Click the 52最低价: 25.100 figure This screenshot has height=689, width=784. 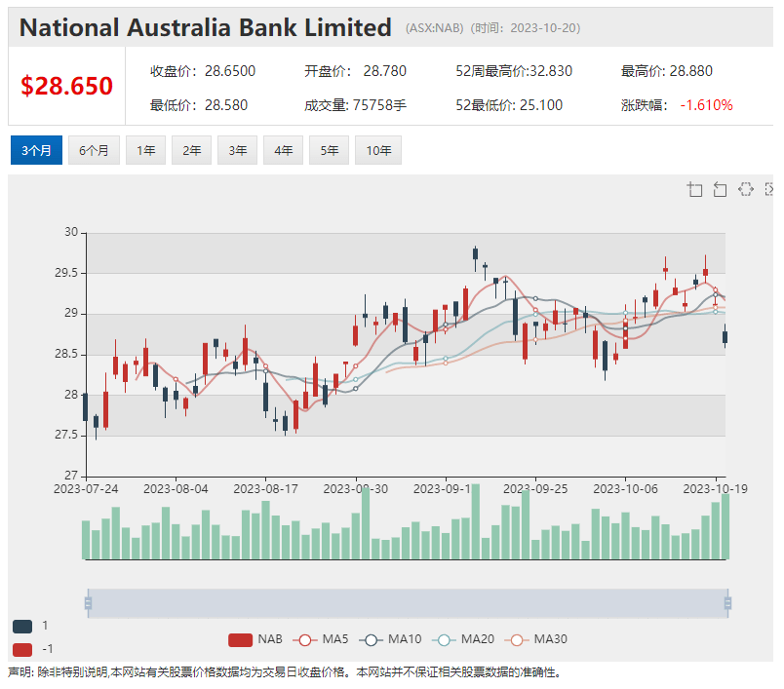tap(509, 105)
